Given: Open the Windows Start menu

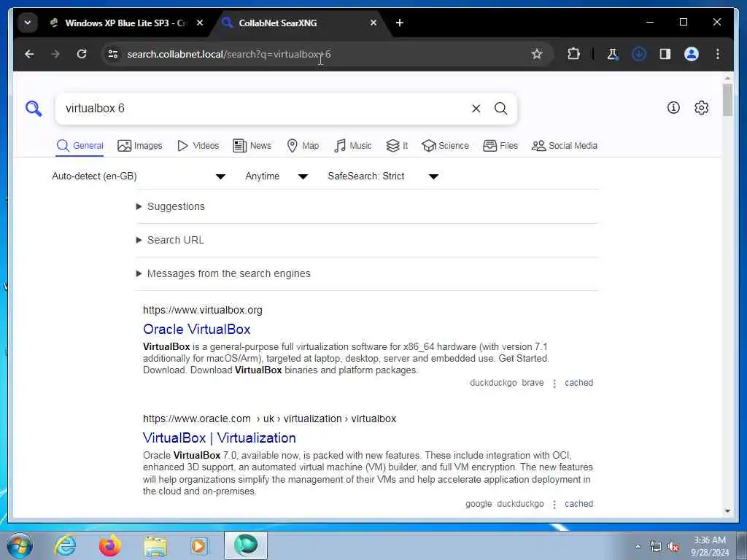Looking at the screenshot, I should click(20, 545).
